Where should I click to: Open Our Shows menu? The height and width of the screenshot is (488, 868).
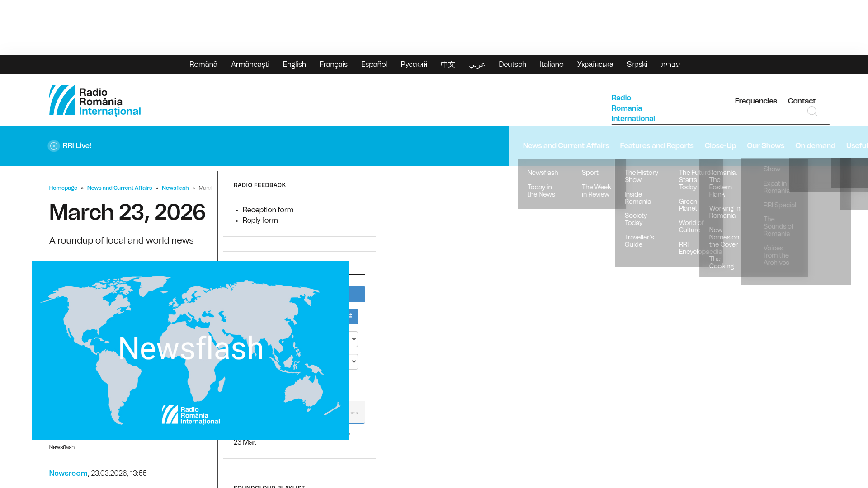click(765, 145)
